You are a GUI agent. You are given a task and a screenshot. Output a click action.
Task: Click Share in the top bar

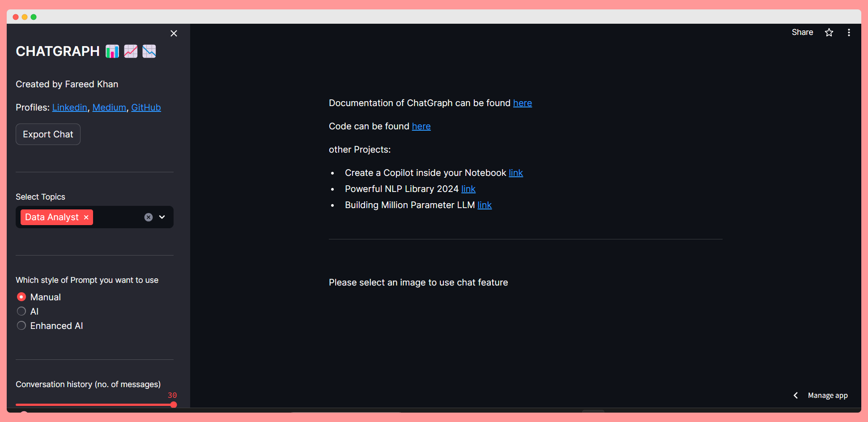802,32
